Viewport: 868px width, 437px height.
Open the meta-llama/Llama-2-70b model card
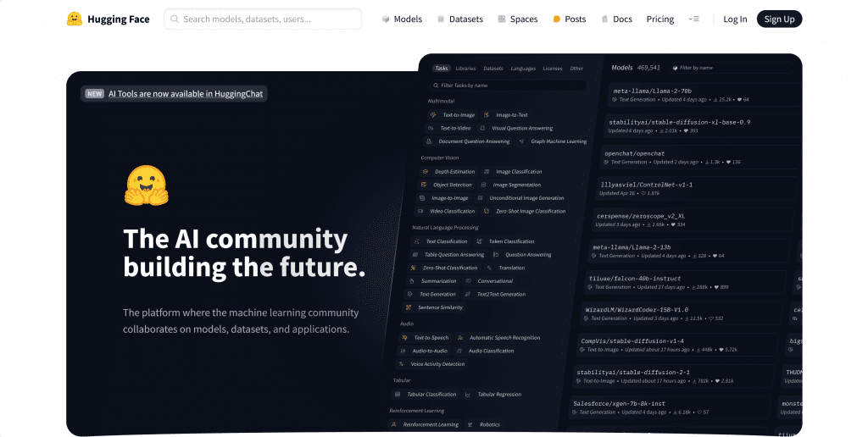point(653,91)
